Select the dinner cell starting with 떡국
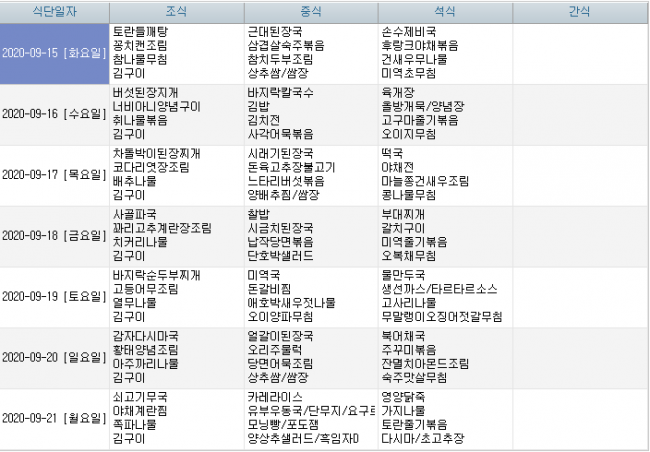Screen dimensions: 650x452 445,175
